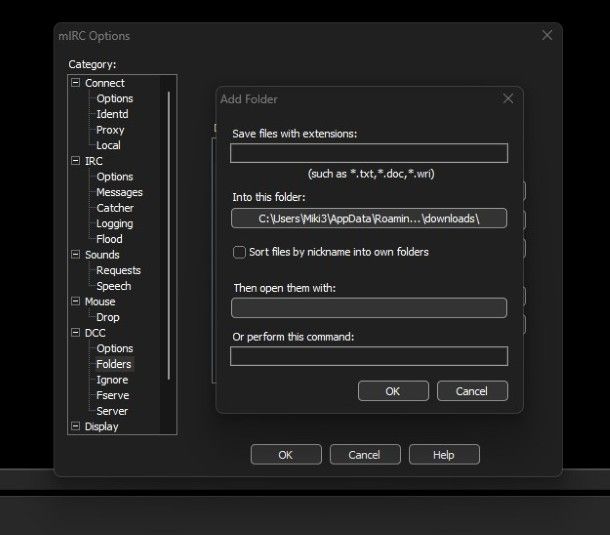
Task: Select Identd in category tree
Action: pyautogui.click(x=112, y=114)
